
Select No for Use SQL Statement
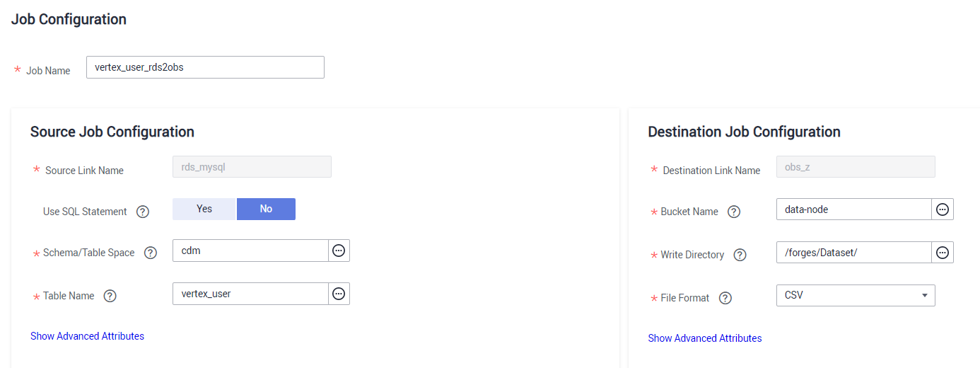pyautogui.click(x=266, y=209)
